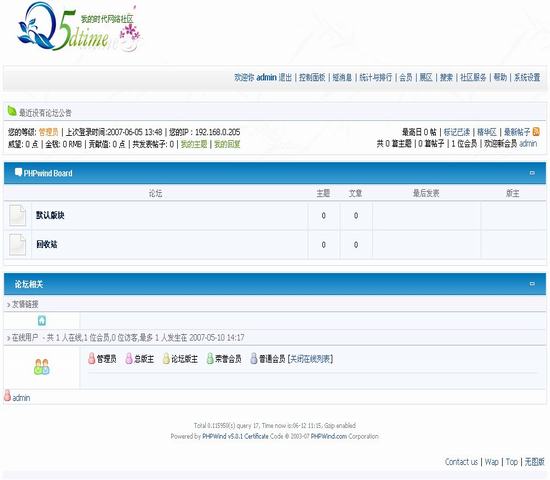
Task: Click the pink 总版主 legend icon
Action: tap(129, 358)
